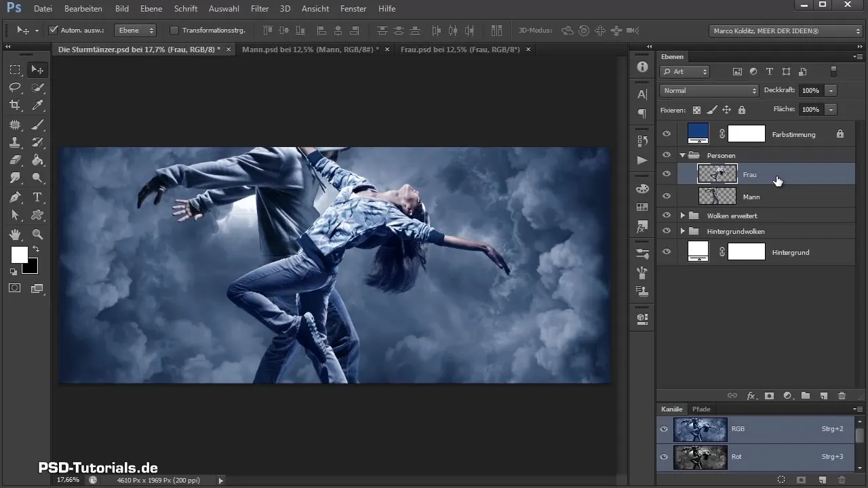This screenshot has height=488, width=868.
Task: Select the Hand tool
Action: coord(15,235)
